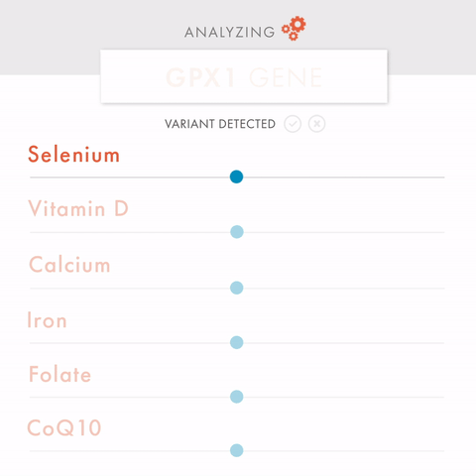The image size is (476, 476).
Task: Click the GPX1 GENE card
Action: pos(244,76)
